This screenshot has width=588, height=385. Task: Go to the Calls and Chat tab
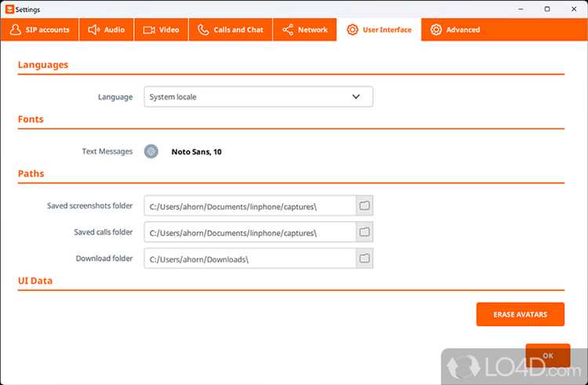tap(230, 30)
